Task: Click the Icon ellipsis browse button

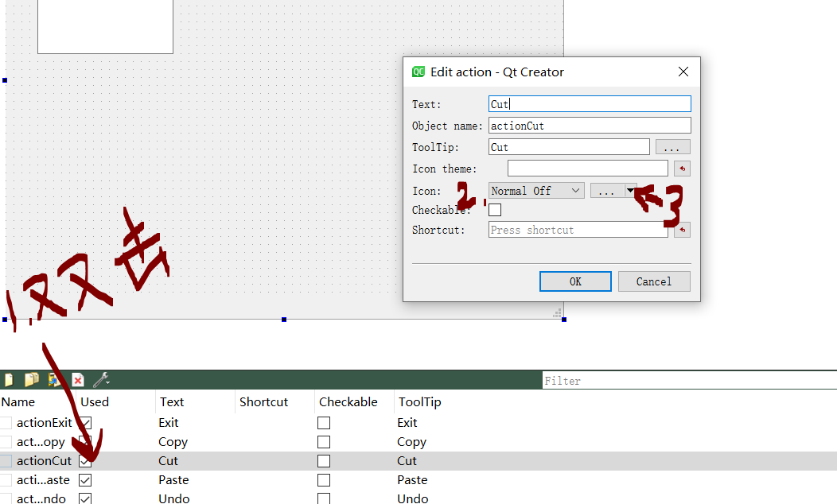Action: pos(608,191)
